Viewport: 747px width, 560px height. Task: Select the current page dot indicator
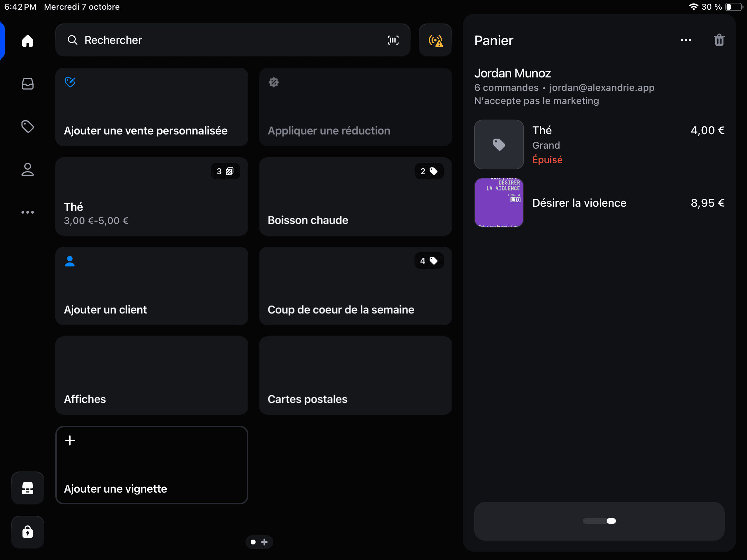pyautogui.click(x=253, y=542)
